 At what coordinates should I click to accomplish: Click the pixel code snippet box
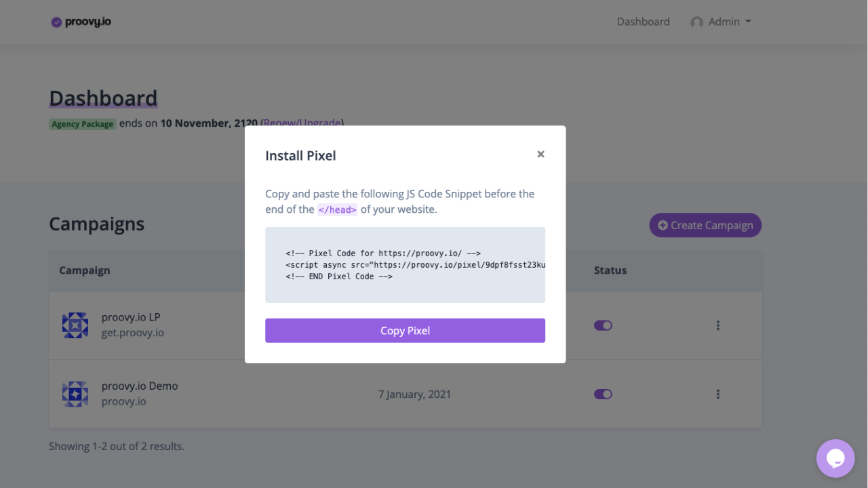point(405,265)
